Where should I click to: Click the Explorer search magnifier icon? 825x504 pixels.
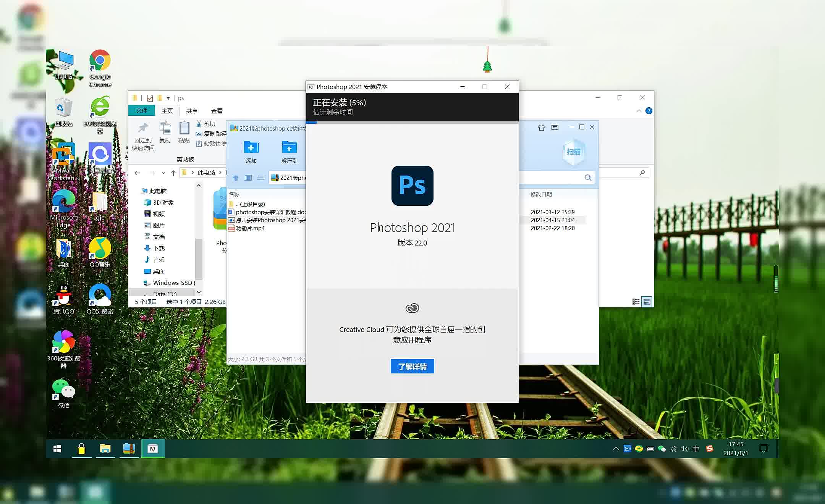642,173
